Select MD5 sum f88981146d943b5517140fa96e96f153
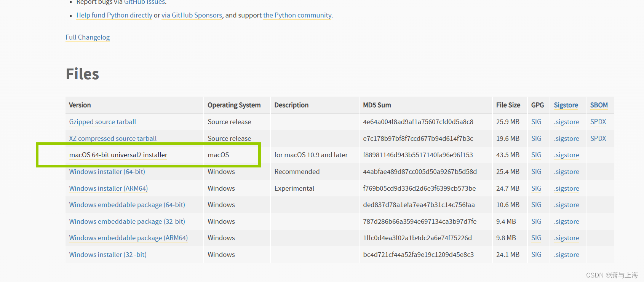This screenshot has height=282, width=644. coord(418,155)
